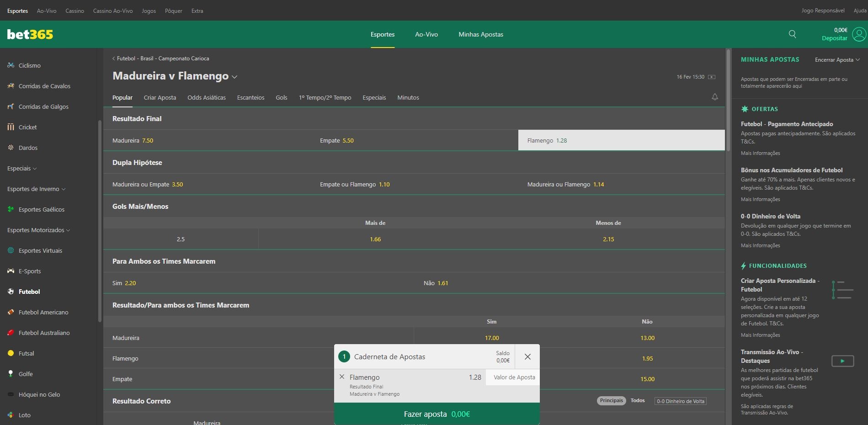Go back to Futebol - Brasil - Campeonato Carioca
868x425 pixels.
(161, 58)
